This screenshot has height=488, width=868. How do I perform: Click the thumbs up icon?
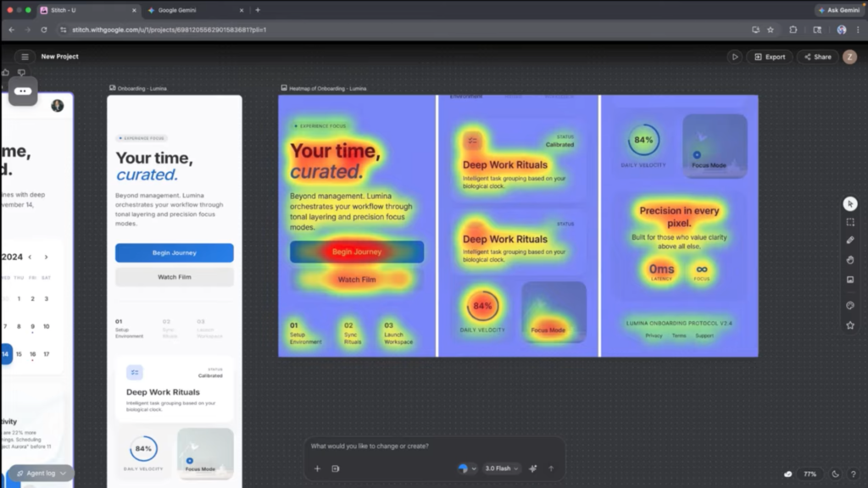(x=6, y=73)
